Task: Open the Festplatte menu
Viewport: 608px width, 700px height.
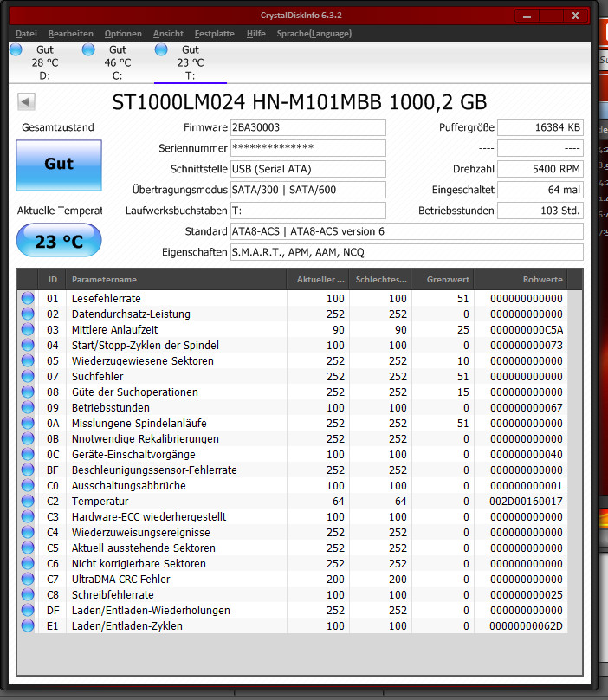Action: [x=214, y=34]
